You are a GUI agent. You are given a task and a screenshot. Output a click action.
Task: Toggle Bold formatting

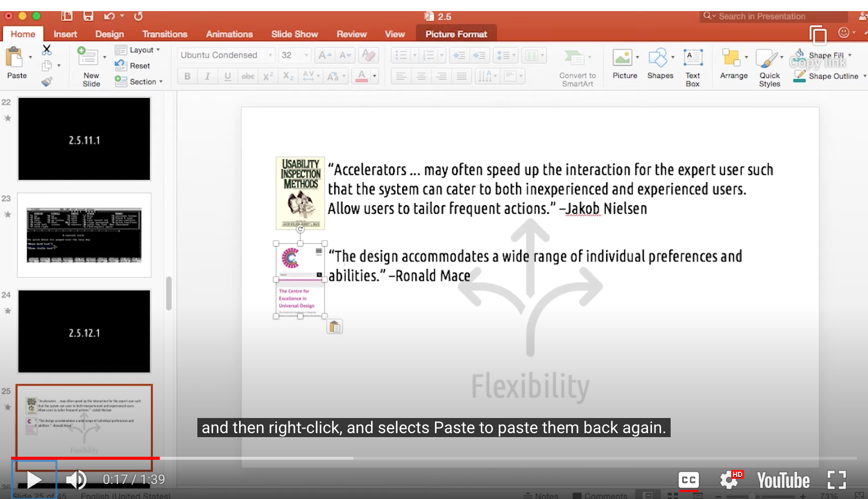pos(187,76)
